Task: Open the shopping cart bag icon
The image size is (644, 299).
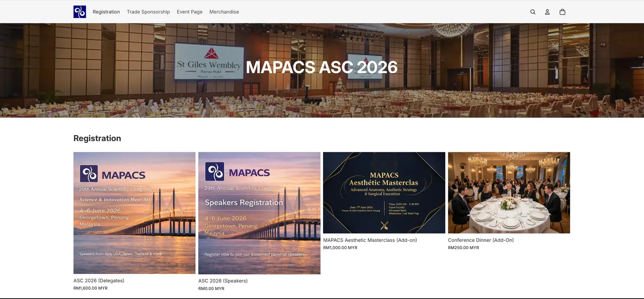Action: pyautogui.click(x=562, y=12)
